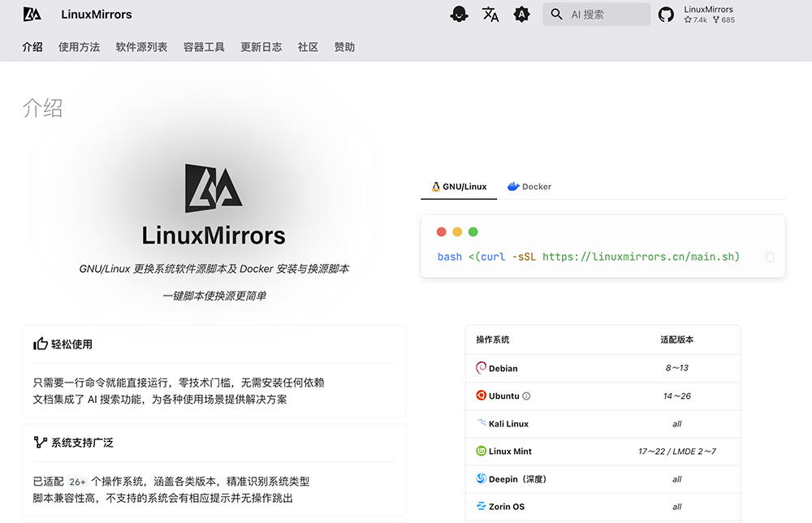Open the GitHub repository icon
The height and width of the screenshot is (523, 812).
666,15
